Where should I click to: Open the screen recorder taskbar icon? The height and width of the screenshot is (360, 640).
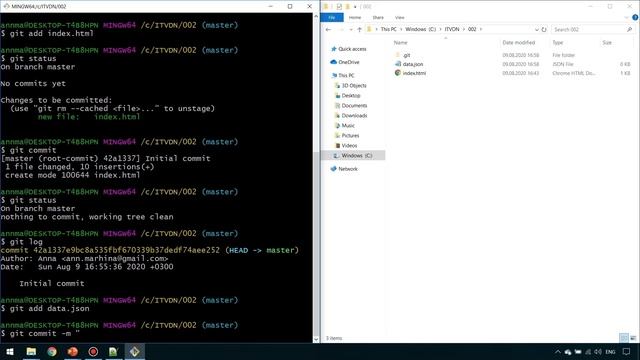[93, 351]
